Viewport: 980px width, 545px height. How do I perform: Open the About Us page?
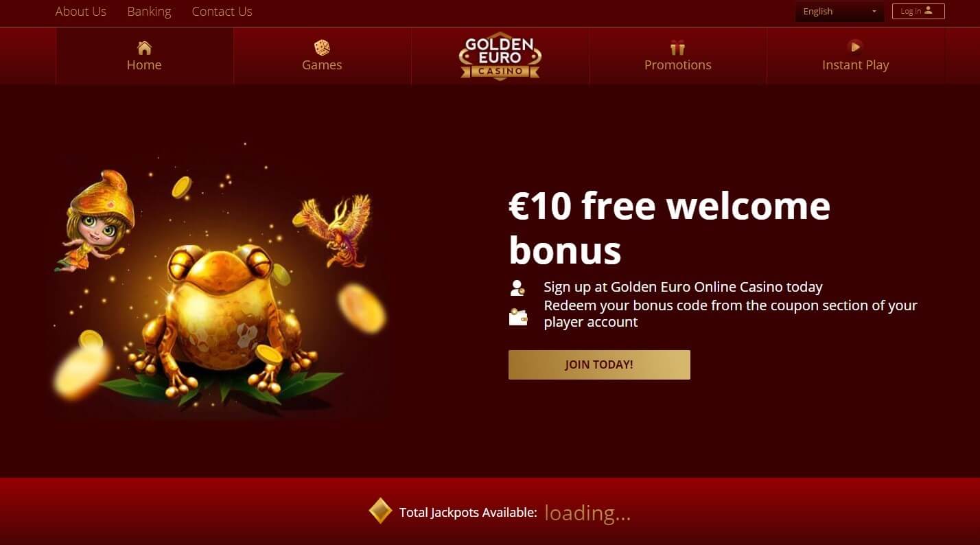click(x=80, y=12)
